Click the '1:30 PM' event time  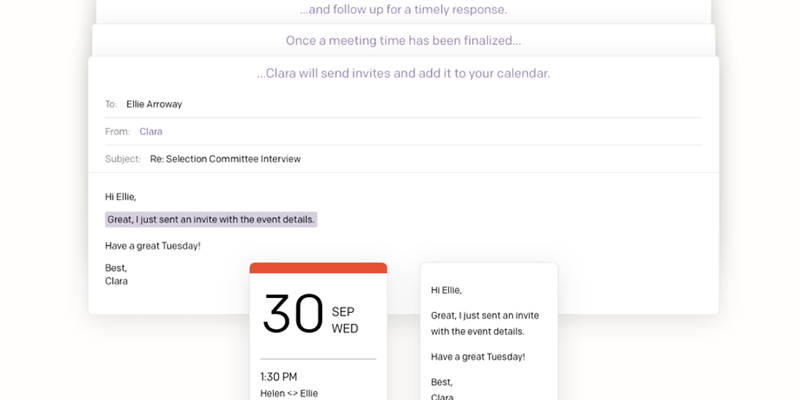278,377
